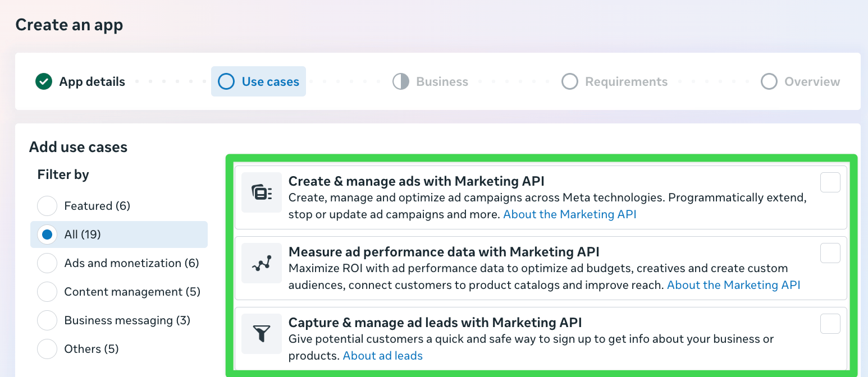Viewport: 868px width, 377px height.
Task: Open the Use cases step
Action: (258, 82)
